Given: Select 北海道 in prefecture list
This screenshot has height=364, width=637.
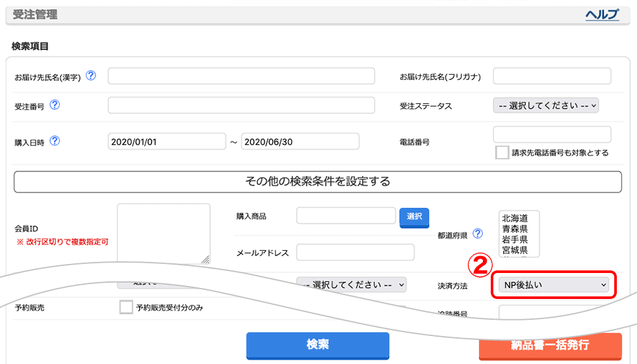Looking at the screenshot, I should [515, 218].
